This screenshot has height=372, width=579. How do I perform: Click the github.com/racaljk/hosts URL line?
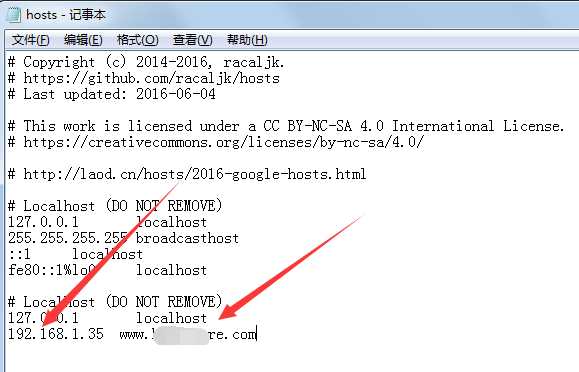coord(144,78)
